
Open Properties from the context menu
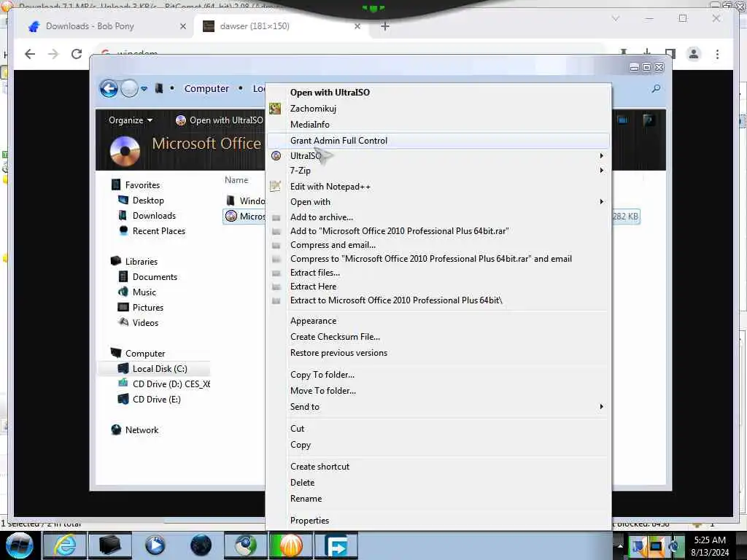pos(309,521)
